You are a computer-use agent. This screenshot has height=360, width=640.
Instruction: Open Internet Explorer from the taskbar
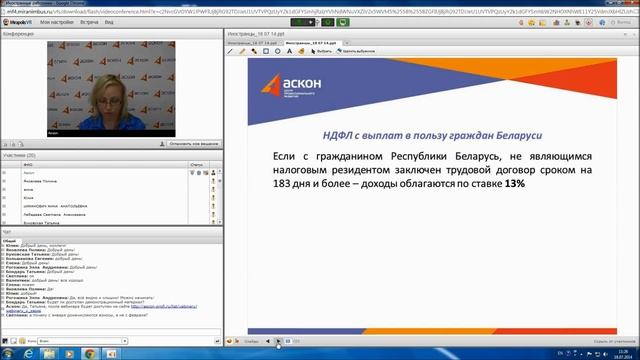coord(29,354)
